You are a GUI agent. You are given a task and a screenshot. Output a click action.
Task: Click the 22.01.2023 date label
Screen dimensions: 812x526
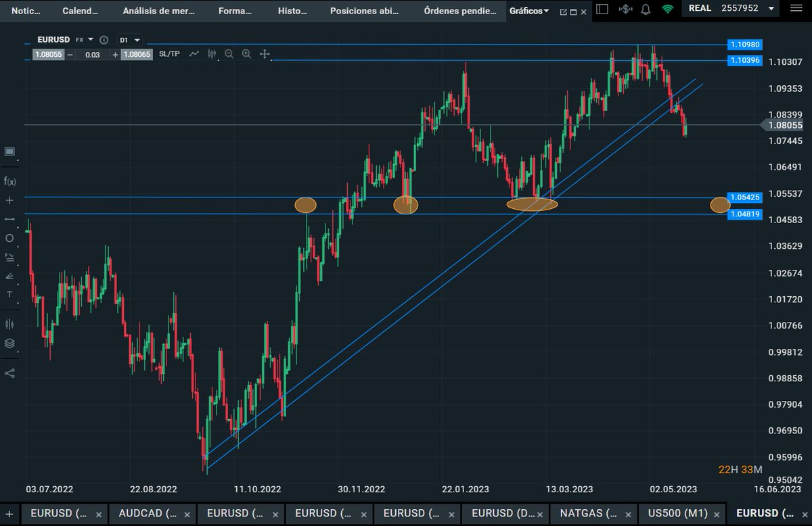[464, 489]
